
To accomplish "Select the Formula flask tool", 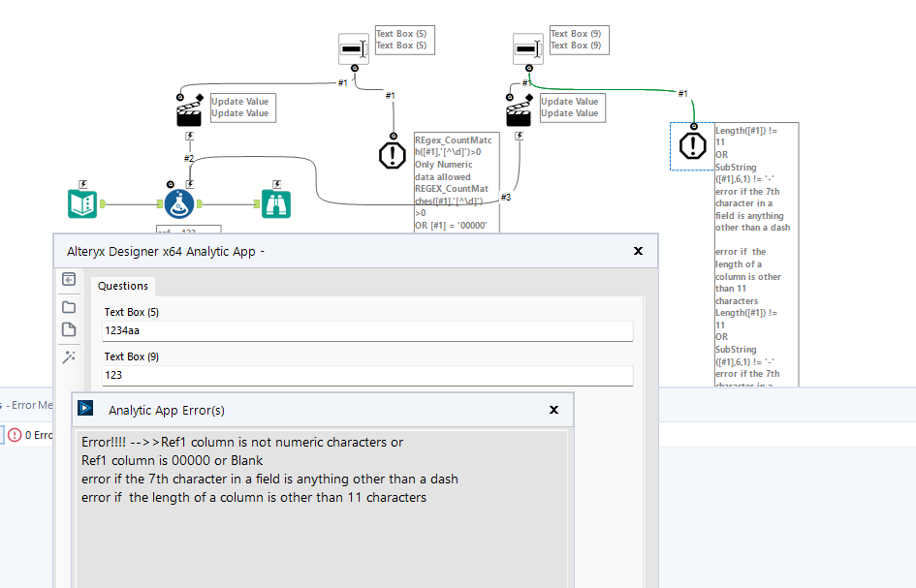I will coord(178,203).
